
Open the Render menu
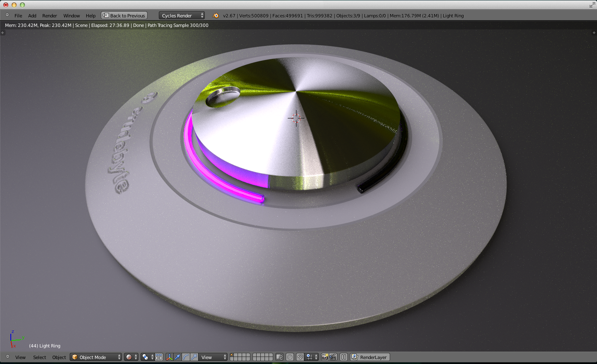pyautogui.click(x=49, y=16)
